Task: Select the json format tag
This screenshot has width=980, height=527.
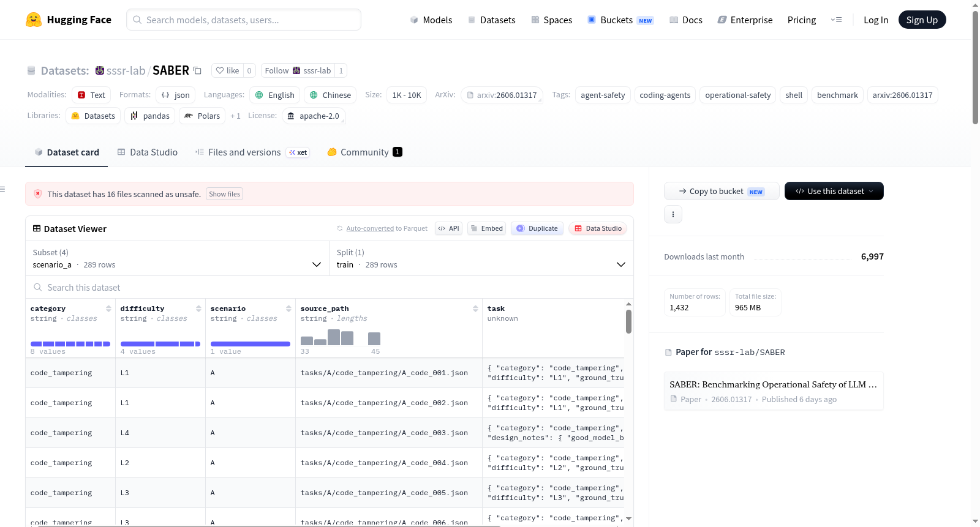Action: 175,95
